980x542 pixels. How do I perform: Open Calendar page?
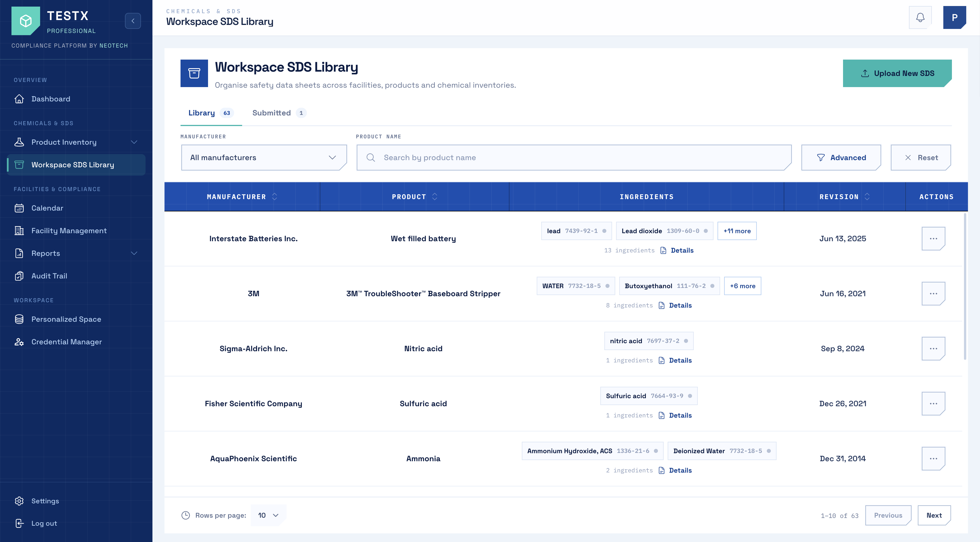[76, 208]
